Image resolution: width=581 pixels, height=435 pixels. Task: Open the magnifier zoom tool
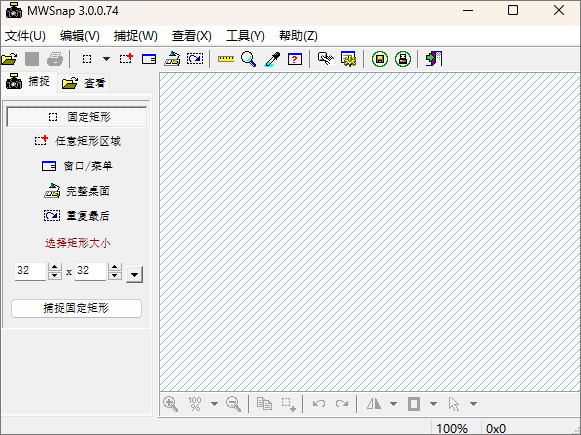248,59
